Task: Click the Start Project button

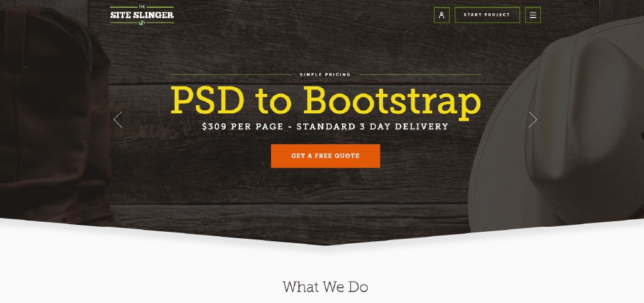Action: click(x=487, y=15)
